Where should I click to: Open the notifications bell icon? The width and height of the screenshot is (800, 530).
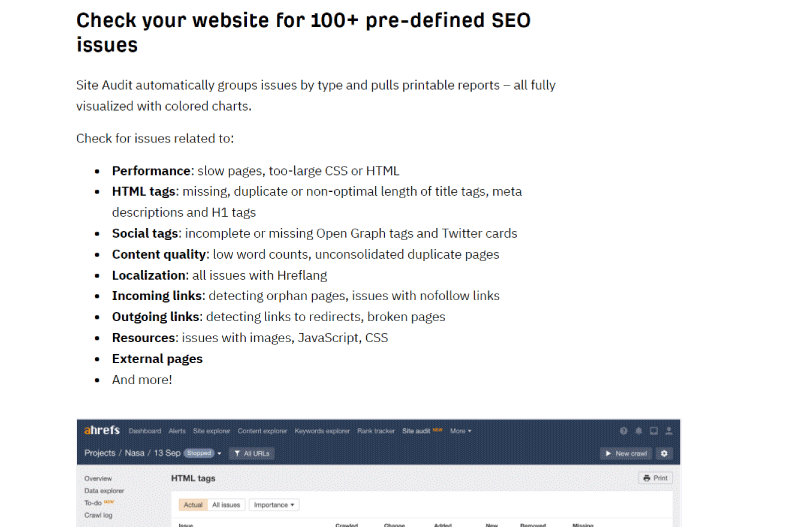pos(638,431)
